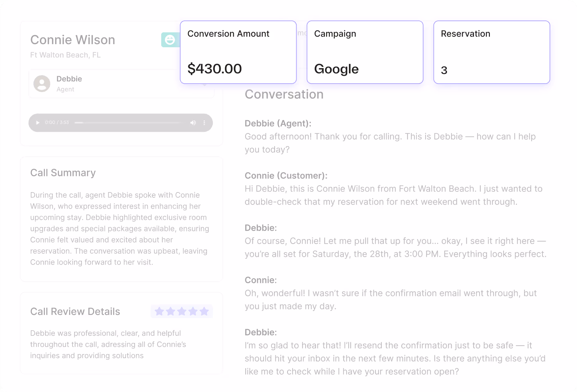Screen dimensions: 577x392
Task: Click the Conversation heading
Action: (284, 95)
